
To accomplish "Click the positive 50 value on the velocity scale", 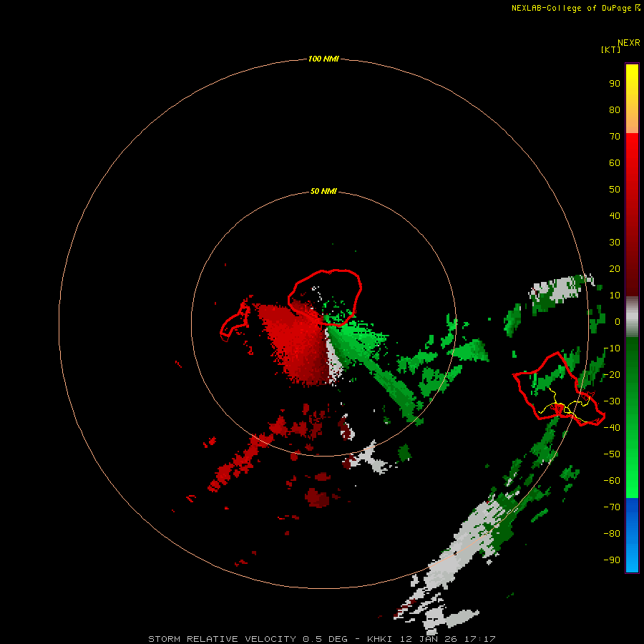I will (615, 190).
